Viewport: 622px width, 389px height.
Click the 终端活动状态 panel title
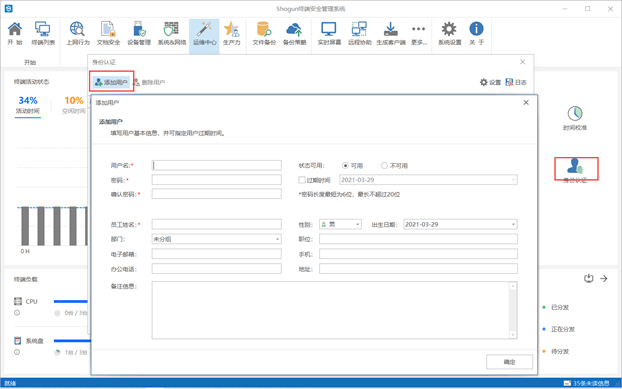coord(31,82)
